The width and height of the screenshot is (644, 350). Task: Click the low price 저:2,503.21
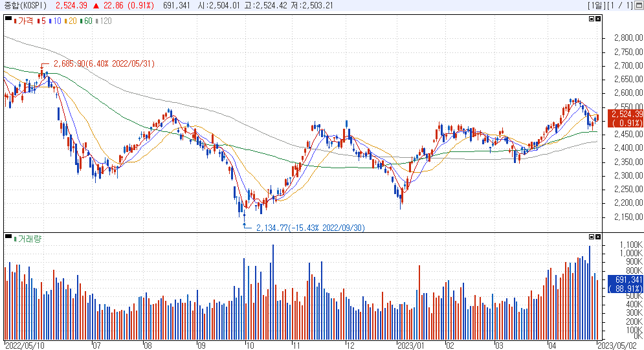tap(312, 5)
